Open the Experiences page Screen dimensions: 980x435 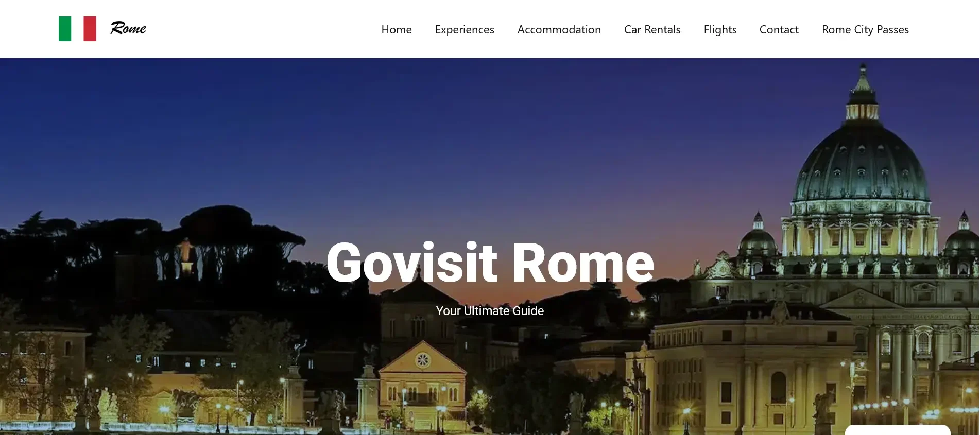(465, 30)
